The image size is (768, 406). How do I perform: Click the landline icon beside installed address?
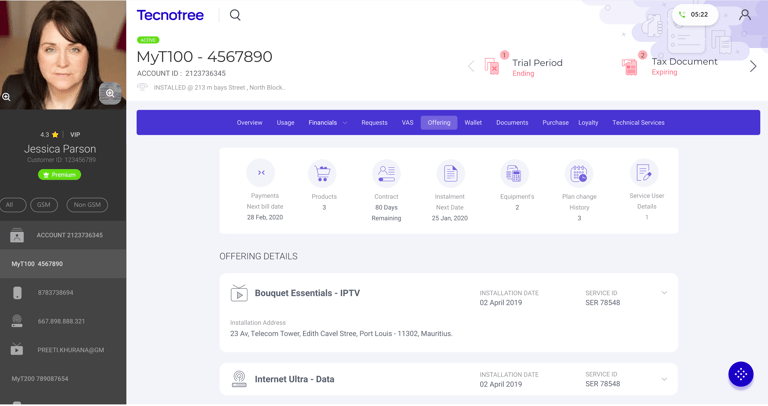click(142, 87)
